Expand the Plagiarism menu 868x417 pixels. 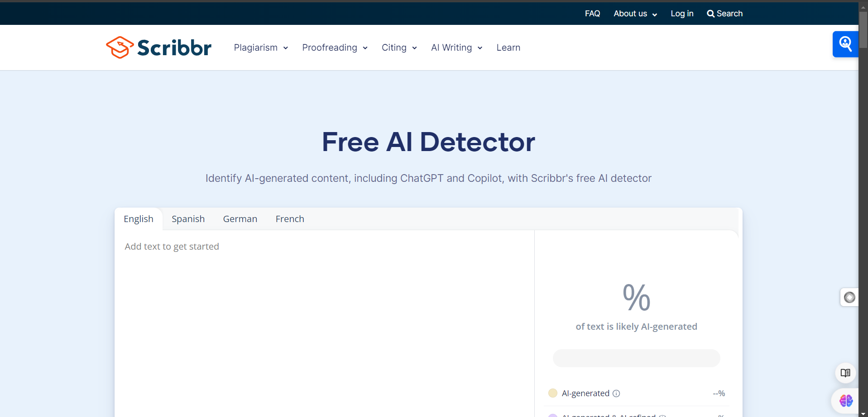pos(261,47)
